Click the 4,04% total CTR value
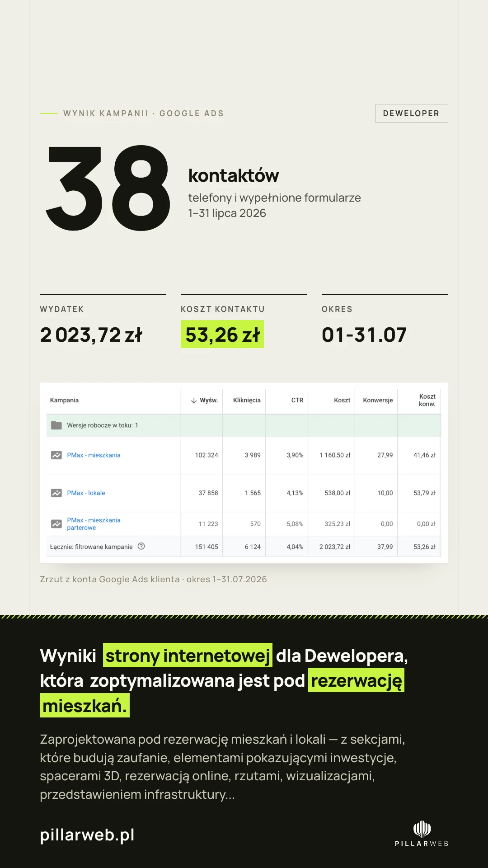Viewport: 488px width, 868px height. pyautogui.click(x=295, y=547)
